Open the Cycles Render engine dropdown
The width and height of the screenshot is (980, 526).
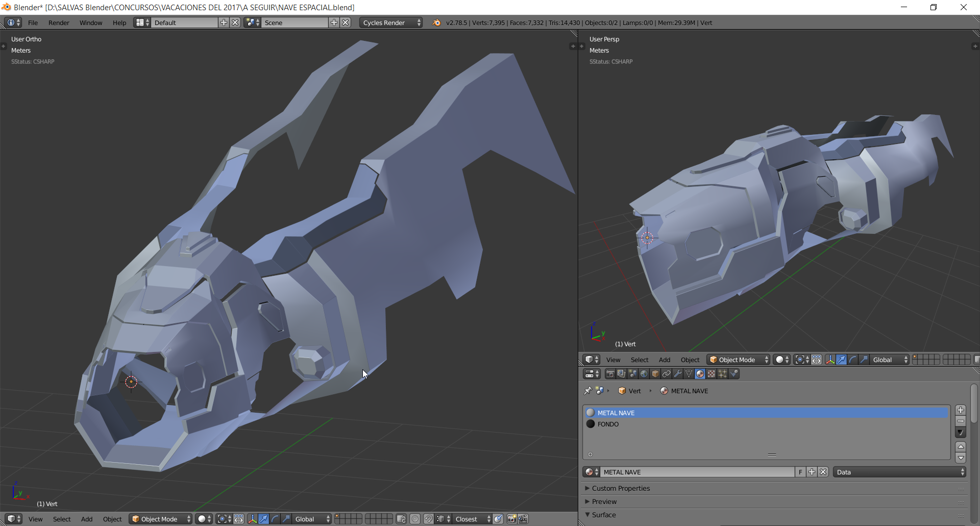tap(391, 22)
